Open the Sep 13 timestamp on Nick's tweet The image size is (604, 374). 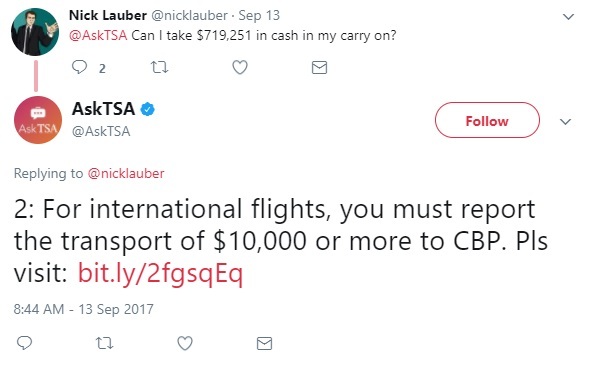(x=259, y=15)
